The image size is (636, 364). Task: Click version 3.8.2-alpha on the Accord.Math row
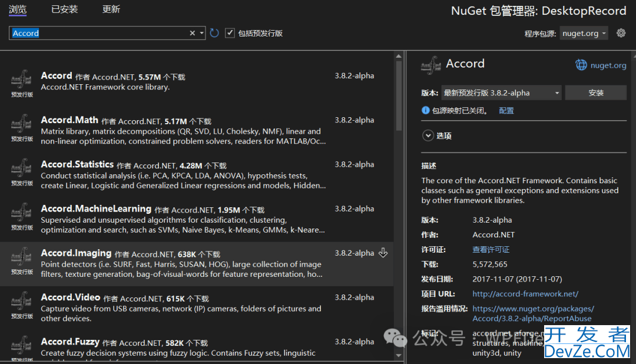(354, 120)
